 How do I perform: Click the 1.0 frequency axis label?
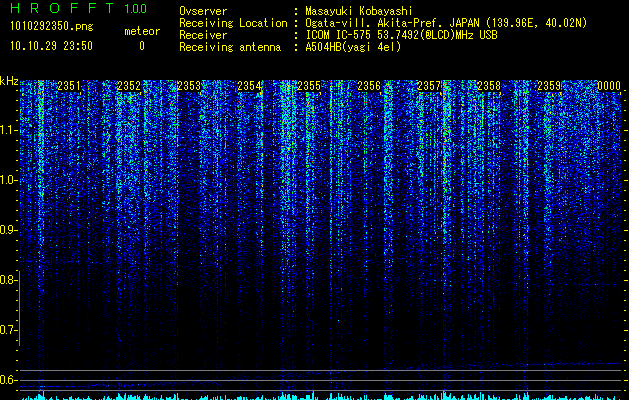pyautogui.click(x=8, y=180)
